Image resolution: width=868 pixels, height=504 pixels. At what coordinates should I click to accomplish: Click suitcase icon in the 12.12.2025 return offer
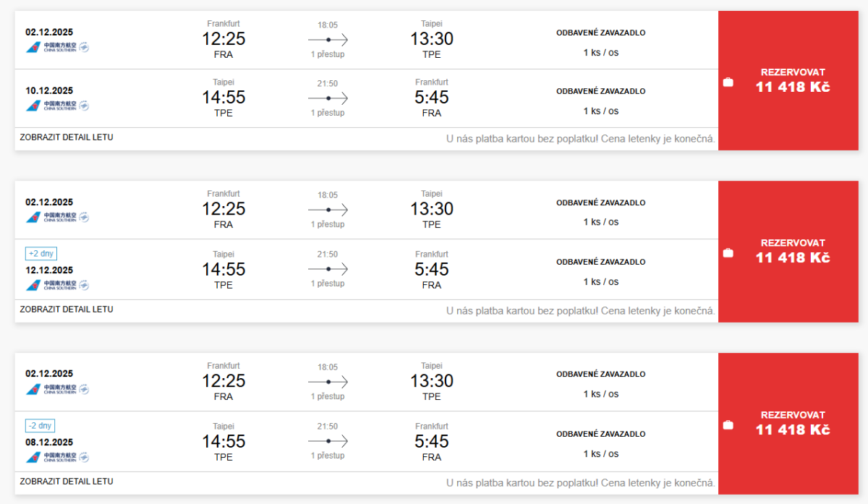(728, 253)
